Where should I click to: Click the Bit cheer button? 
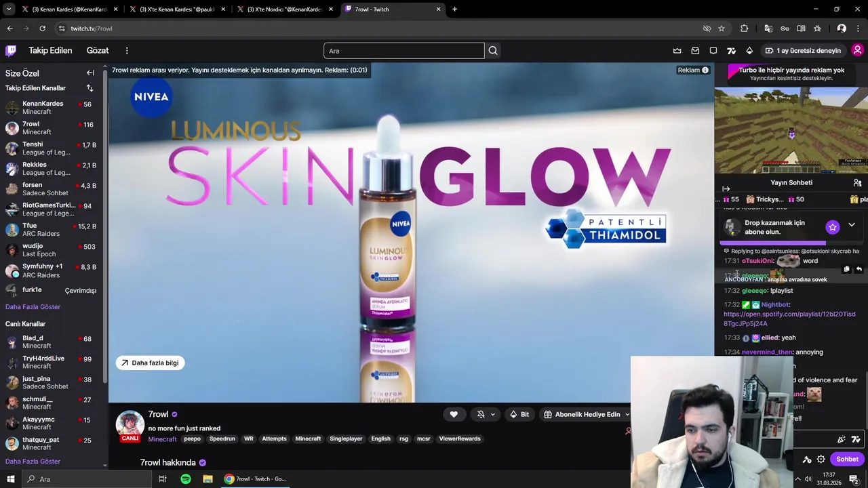519,414
